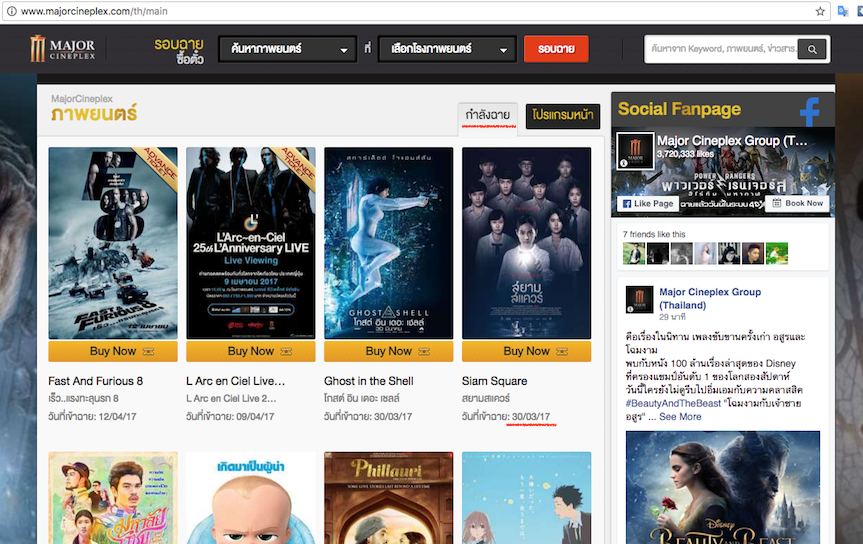Focus the keyword search input field
Viewport: 863px width, 544px height.
(x=722, y=49)
